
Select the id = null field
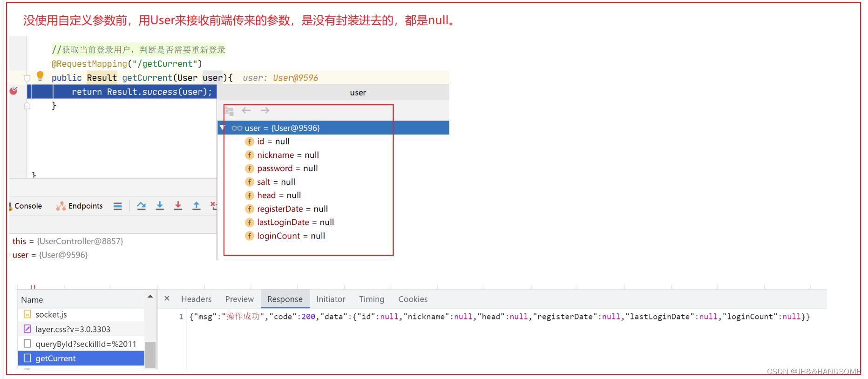pos(273,141)
